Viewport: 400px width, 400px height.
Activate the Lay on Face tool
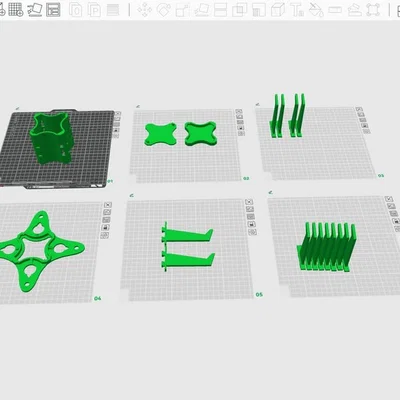202,10
